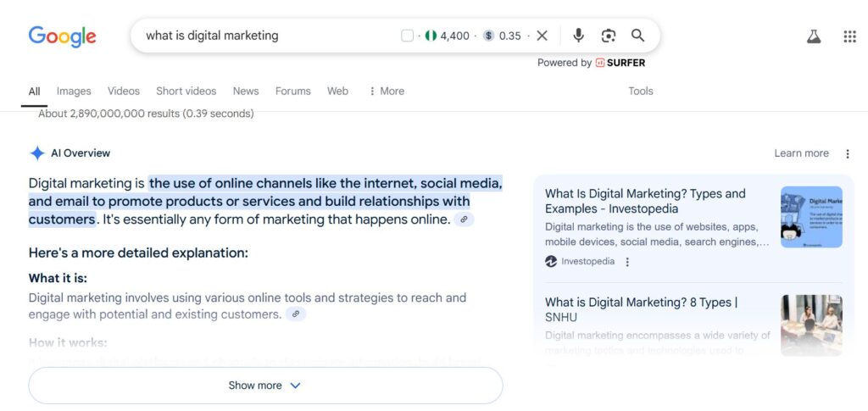Click the Google logo
868x411 pixels.
62,36
